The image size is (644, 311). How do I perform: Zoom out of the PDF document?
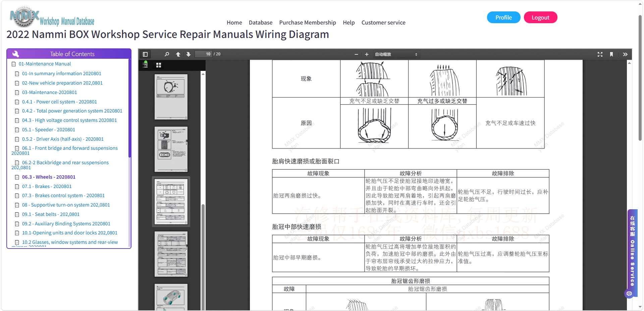[356, 54]
